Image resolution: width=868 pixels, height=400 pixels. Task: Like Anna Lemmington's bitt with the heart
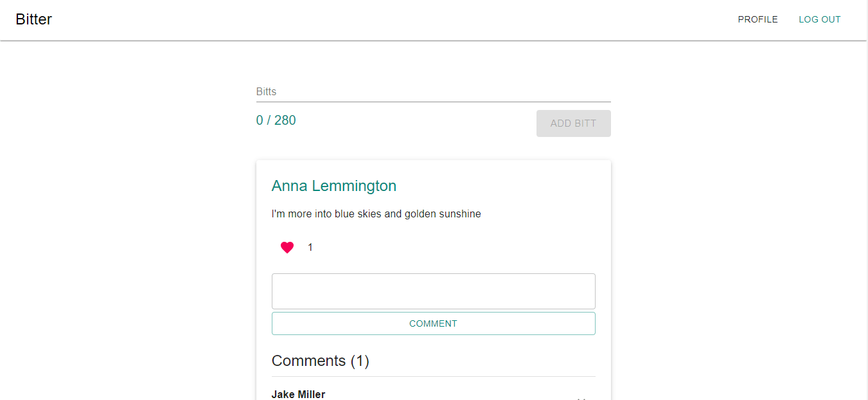[x=287, y=248]
